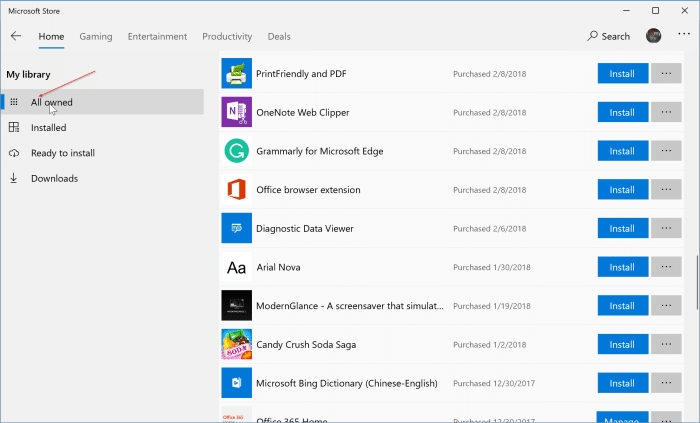The height and width of the screenshot is (423, 700).
Task: Click Microsoft Bing Dictionary (Chinese-English) title
Action: [347, 383]
